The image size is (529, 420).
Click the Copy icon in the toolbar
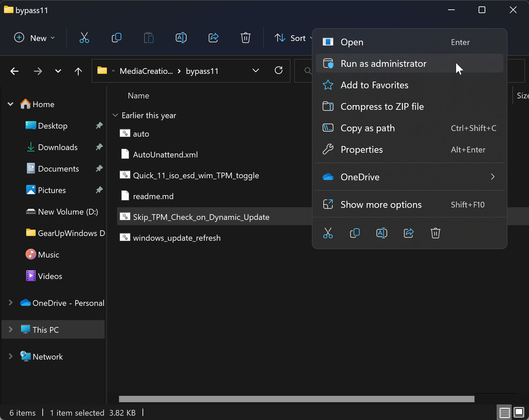[x=116, y=38]
